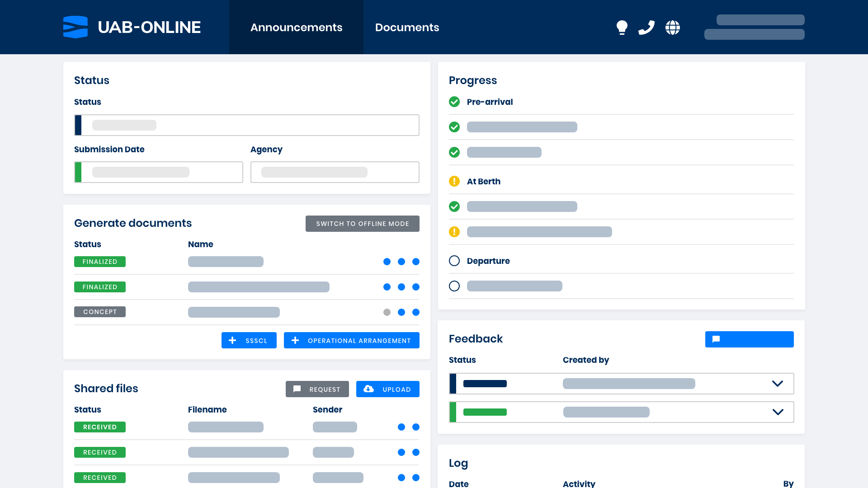
Task: Expand the second Feedback status dropdown
Action: [x=778, y=412]
